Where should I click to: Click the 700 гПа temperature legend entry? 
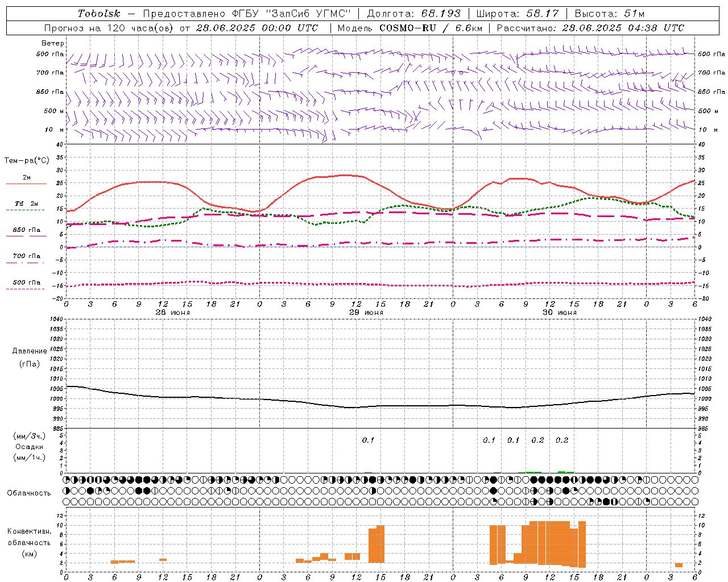pyautogui.click(x=26, y=256)
